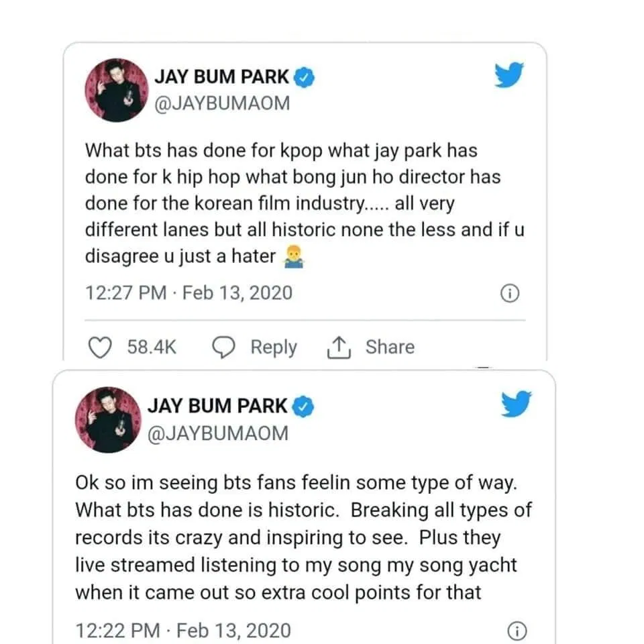
Task: Click the info icon on the first tweet
Action: (510, 293)
